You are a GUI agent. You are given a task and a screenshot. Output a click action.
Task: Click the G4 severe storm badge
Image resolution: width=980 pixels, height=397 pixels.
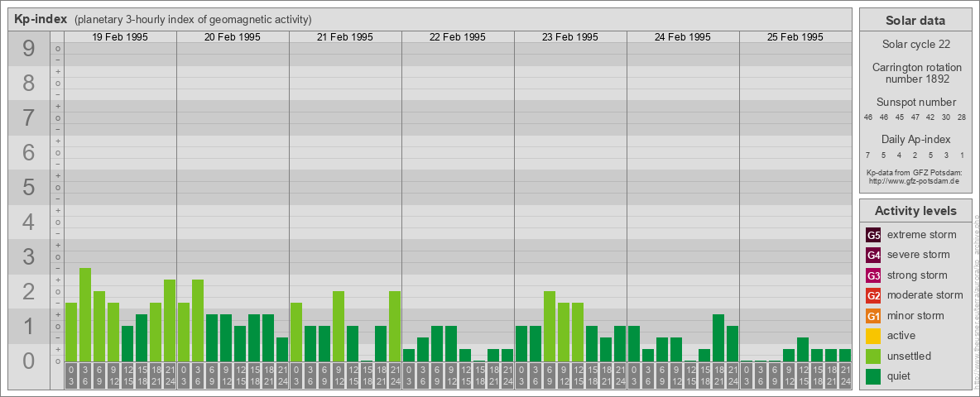(x=873, y=256)
